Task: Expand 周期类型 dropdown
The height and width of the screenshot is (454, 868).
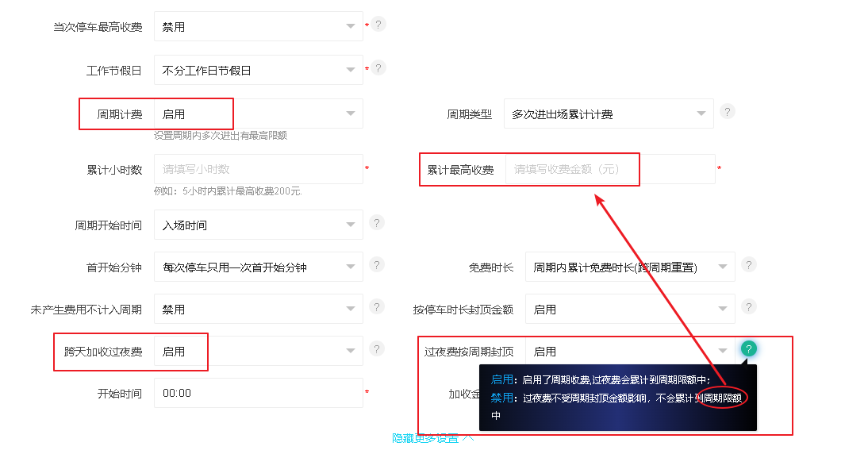Action: click(609, 114)
